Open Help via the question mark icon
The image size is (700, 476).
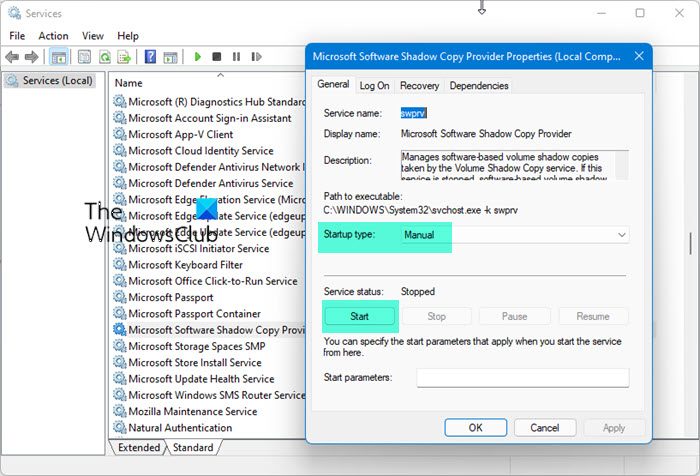click(x=150, y=57)
